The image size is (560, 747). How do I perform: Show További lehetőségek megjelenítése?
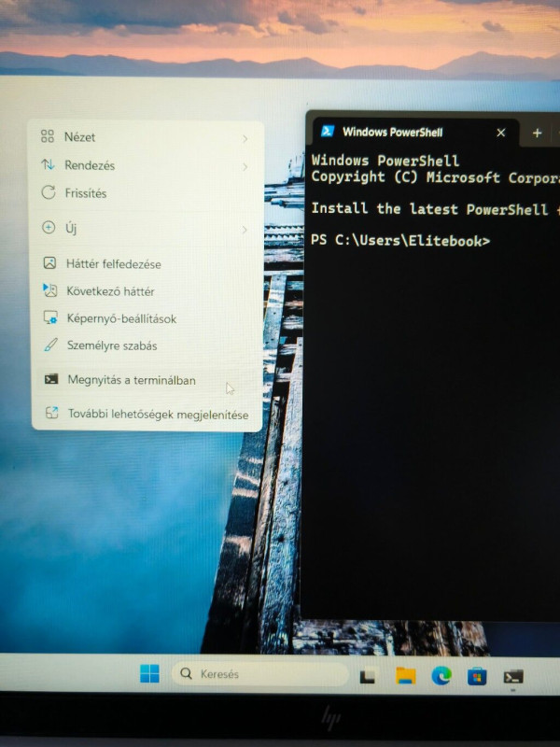146,414
